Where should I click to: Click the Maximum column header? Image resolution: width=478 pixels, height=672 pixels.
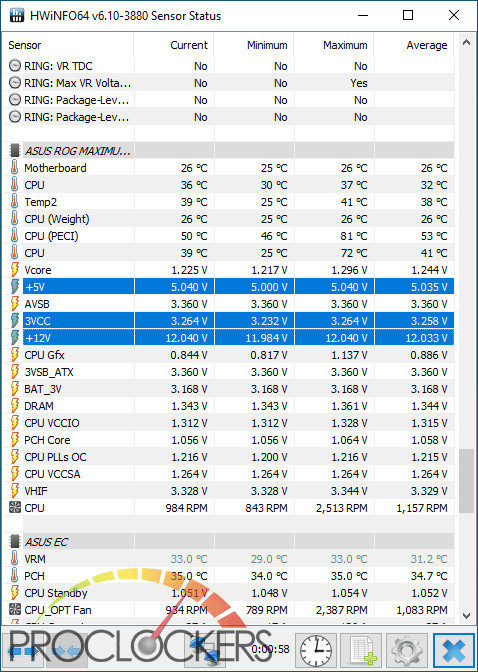click(334, 45)
